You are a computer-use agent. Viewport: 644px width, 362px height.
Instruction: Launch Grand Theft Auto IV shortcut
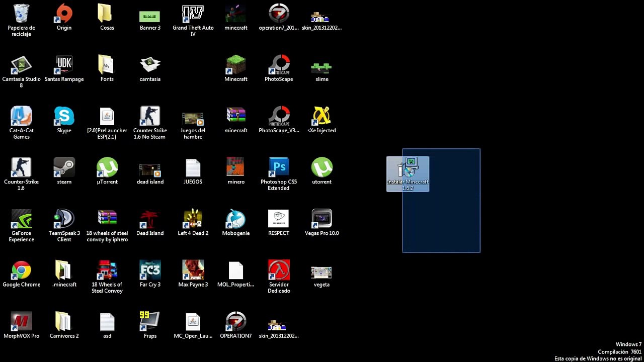coord(193,21)
